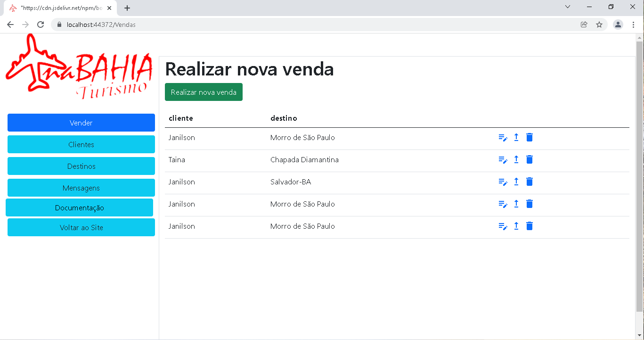Delete the last Morro de São Paulo sale

coord(530,226)
